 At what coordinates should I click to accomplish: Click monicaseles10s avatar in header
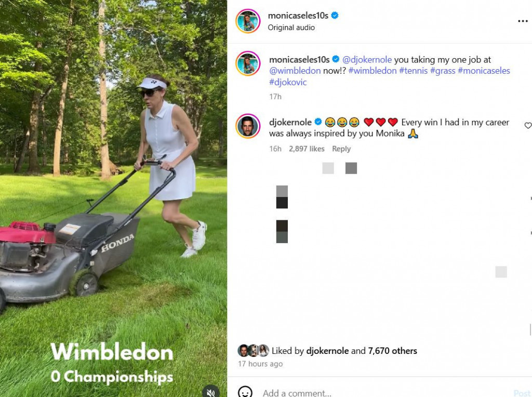pyautogui.click(x=248, y=21)
